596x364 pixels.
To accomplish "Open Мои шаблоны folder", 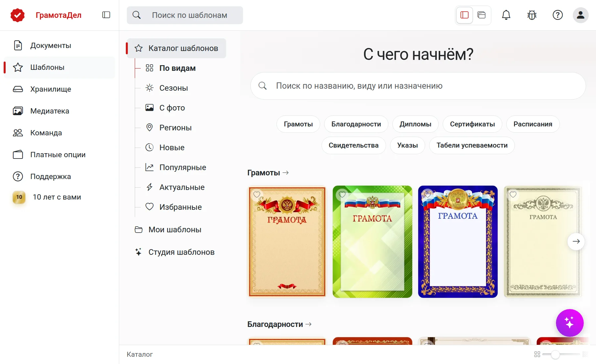I will (x=176, y=230).
